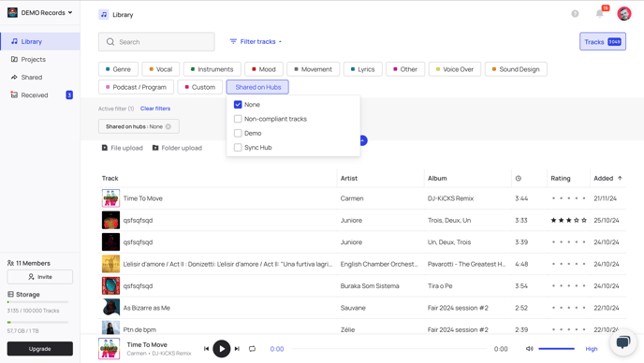Adjust the volume slider

coord(556,349)
